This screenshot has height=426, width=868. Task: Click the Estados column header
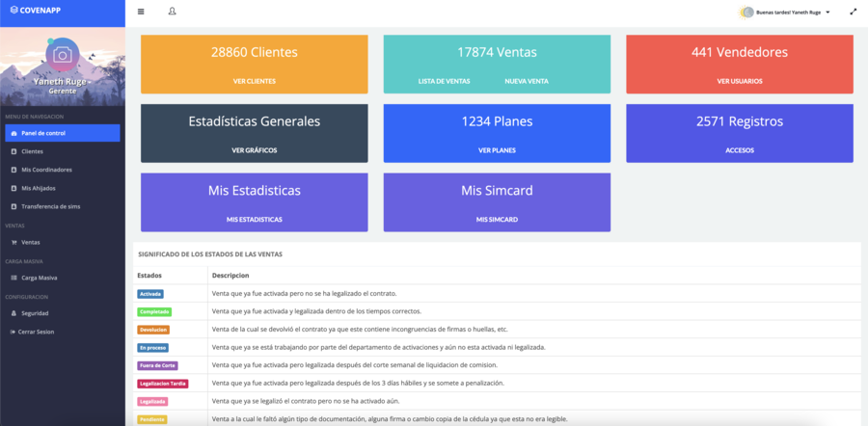click(149, 275)
